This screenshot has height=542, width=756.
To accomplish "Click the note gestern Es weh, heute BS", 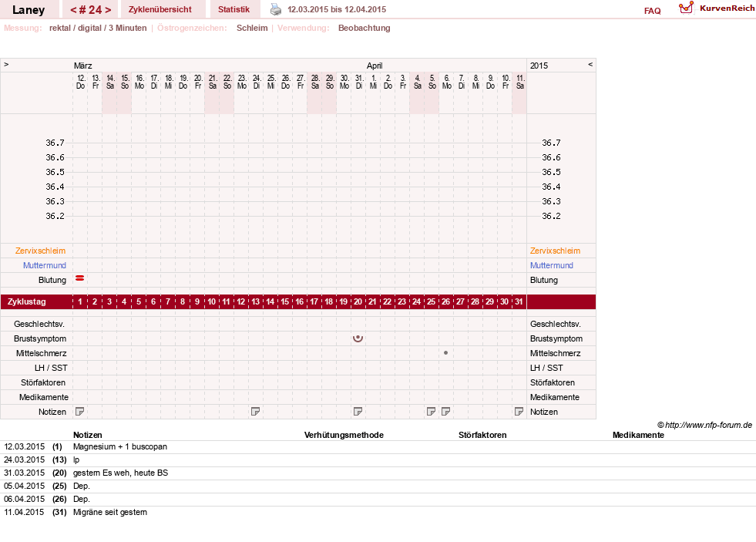I will pyautogui.click(x=120, y=473).
